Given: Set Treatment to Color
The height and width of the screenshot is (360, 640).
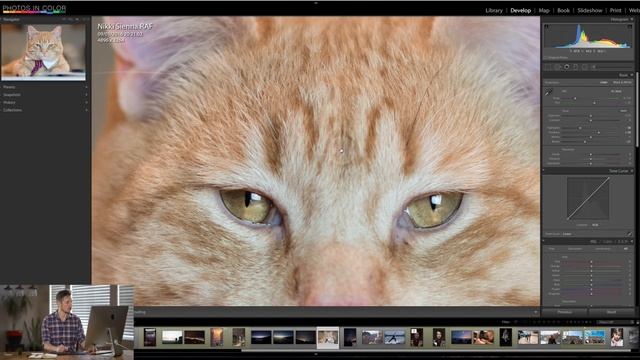Looking at the screenshot, I should click(x=604, y=82).
